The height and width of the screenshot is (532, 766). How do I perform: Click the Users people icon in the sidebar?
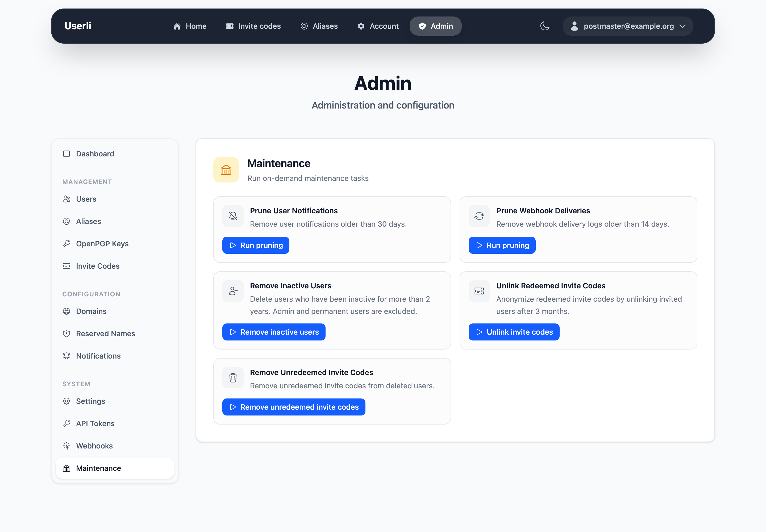pyautogui.click(x=67, y=199)
